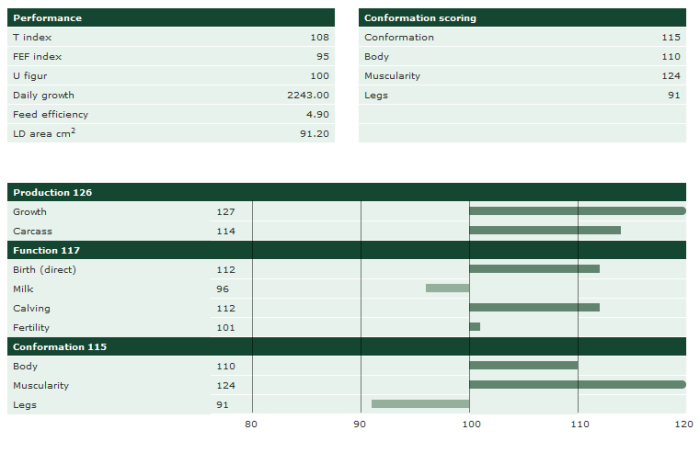Click the Growth bar in the chart
Screen dimensions: 700x453
(577, 211)
